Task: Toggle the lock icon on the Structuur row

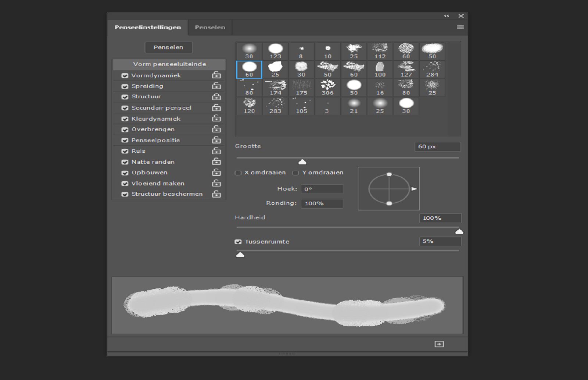Action: 216,97
